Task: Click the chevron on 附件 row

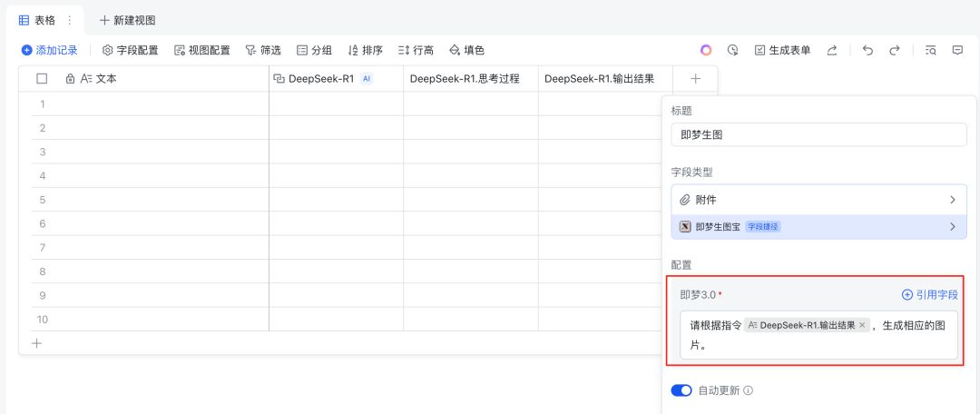Action: coord(953,200)
